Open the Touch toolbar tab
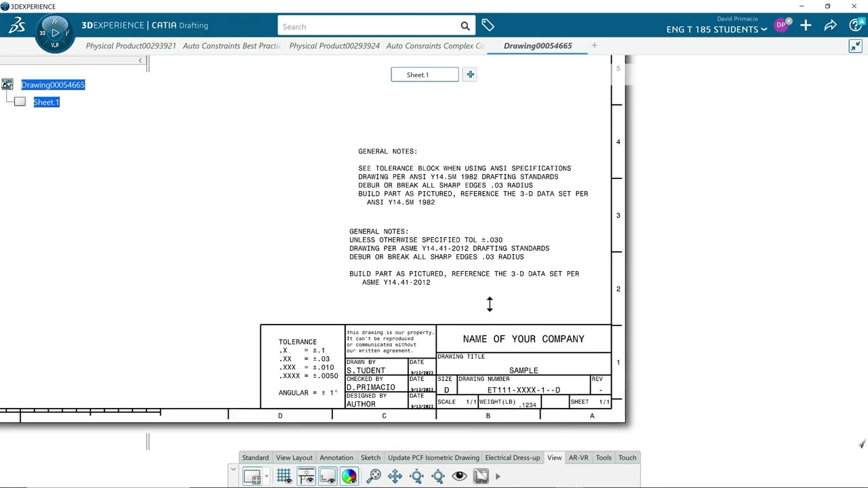Screen dimensions: 868x488 pyautogui.click(x=627, y=457)
